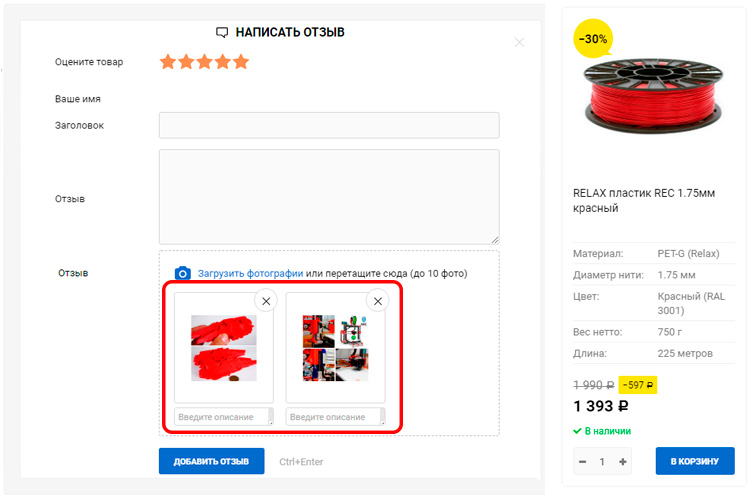Image resolution: width=753 pixels, height=500 pixels.
Task: Increase quantity with plus button
Action: click(x=623, y=462)
